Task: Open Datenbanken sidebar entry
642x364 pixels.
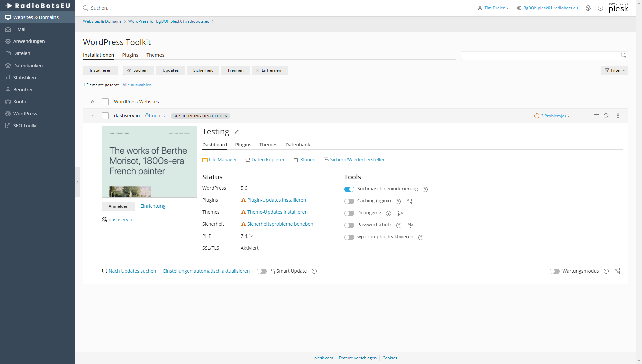Action: (37, 66)
